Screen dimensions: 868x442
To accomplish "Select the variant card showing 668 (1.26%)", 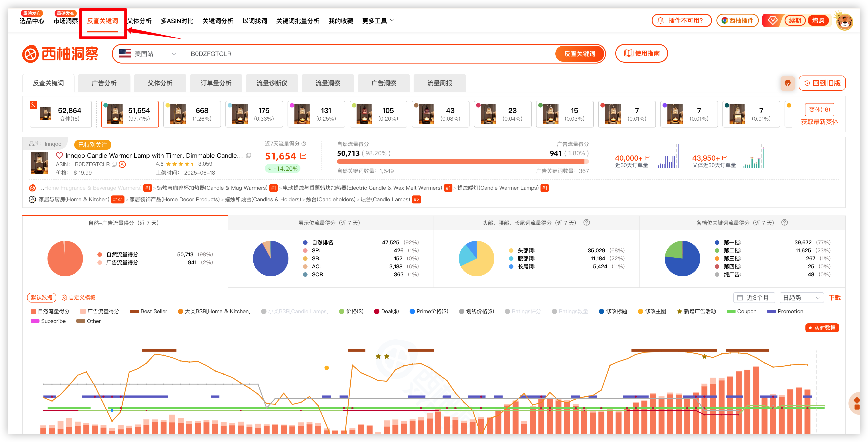I will [192, 114].
